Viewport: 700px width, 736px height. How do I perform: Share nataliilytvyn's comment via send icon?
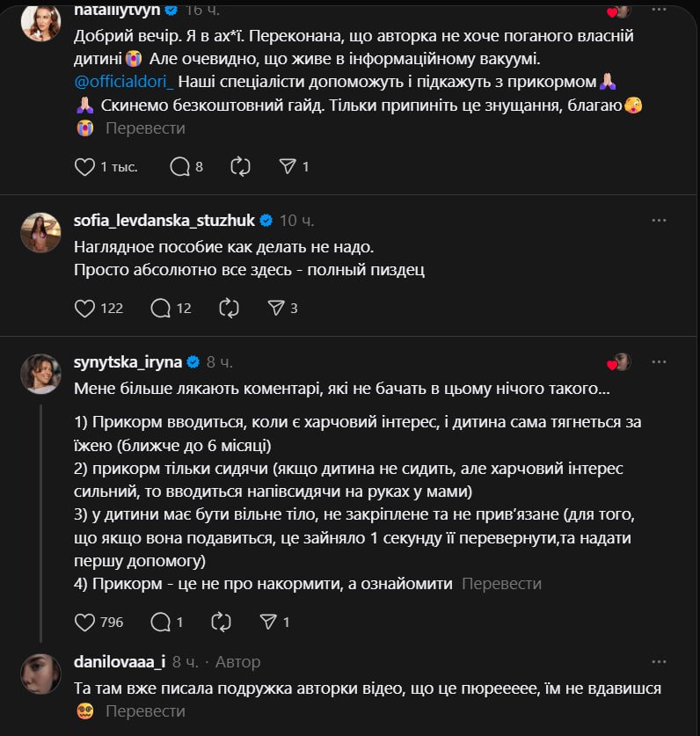(x=288, y=166)
